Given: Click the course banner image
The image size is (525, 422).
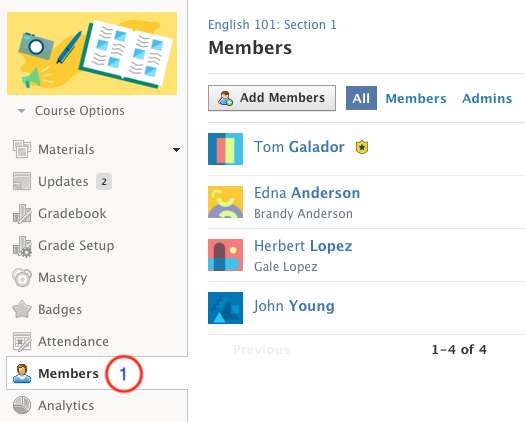Looking at the screenshot, I should 92,54.
